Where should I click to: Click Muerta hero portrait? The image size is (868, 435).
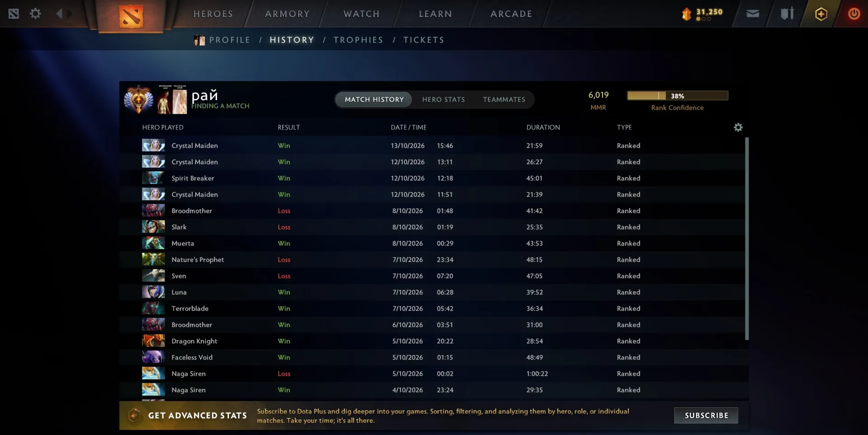(x=153, y=243)
